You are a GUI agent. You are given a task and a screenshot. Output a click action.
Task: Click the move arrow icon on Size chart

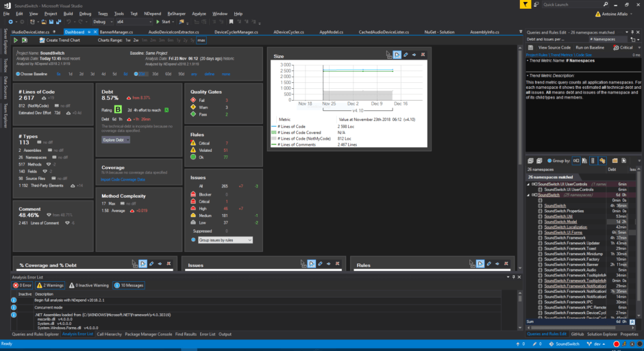(x=414, y=55)
